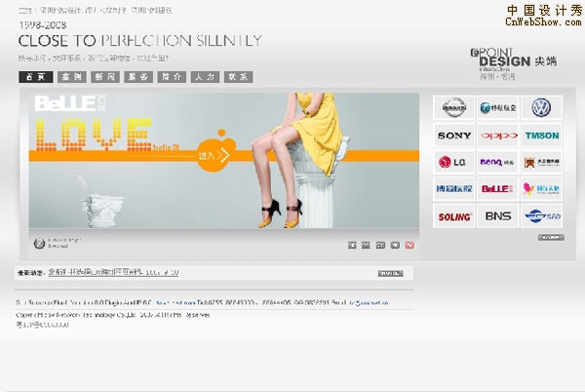Click the Point Design 尖端 logo
Screen dimensions: 585x392
click(514, 63)
